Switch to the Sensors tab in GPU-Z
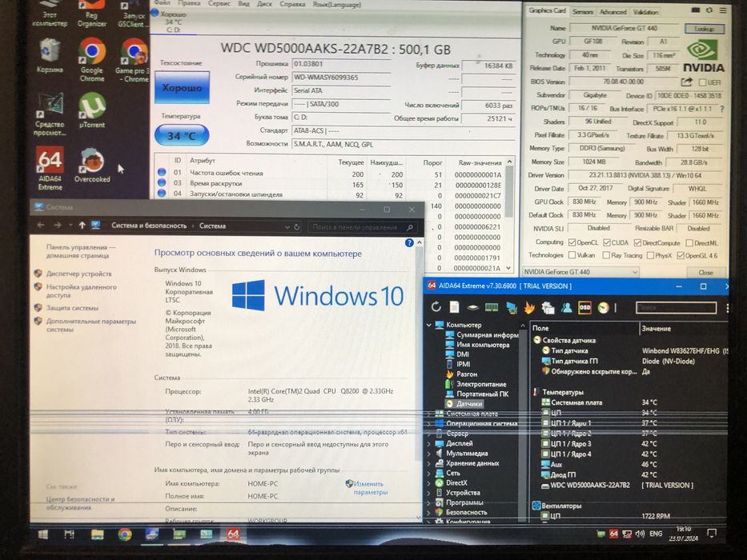The height and width of the screenshot is (560, 747). tap(582, 11)
